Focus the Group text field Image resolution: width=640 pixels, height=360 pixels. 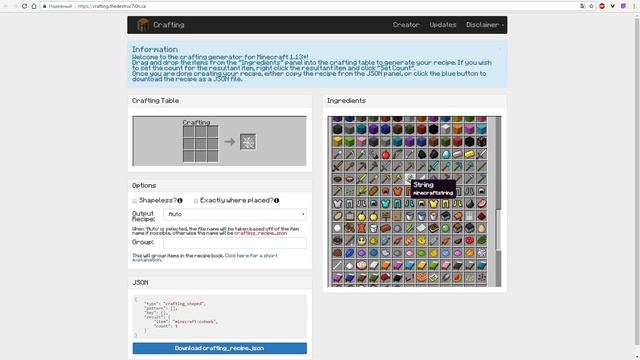(235, 243)
